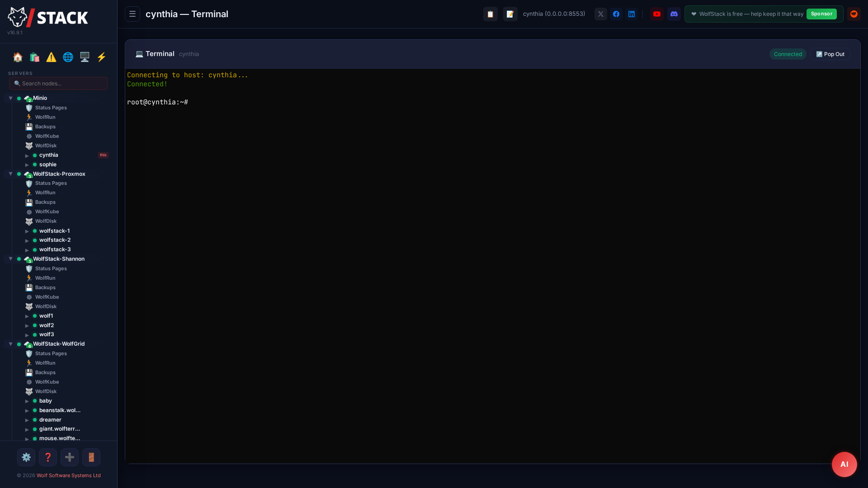Select the wolfstack-2 node

click(x=55, y=240)
